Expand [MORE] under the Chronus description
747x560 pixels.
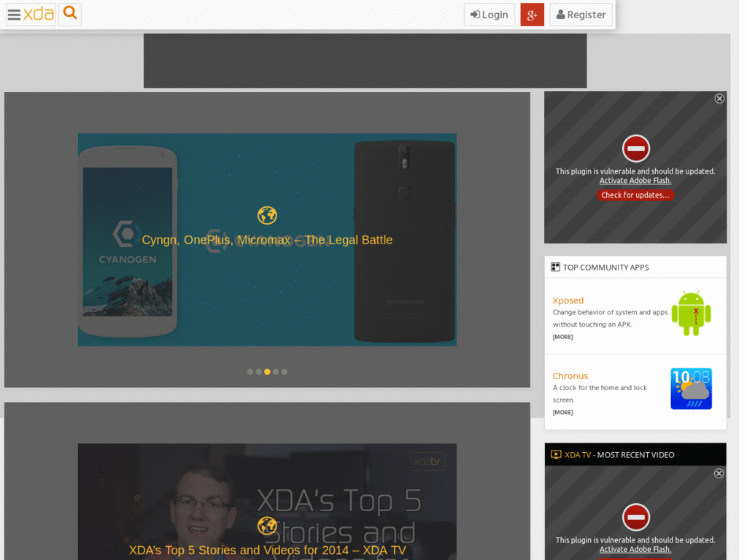(x=562, y=413)
